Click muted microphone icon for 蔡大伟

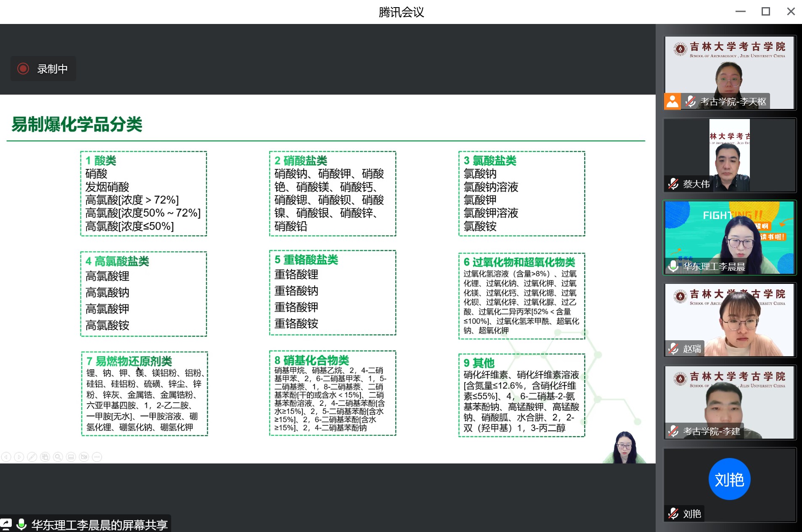[x=673, y=184]
